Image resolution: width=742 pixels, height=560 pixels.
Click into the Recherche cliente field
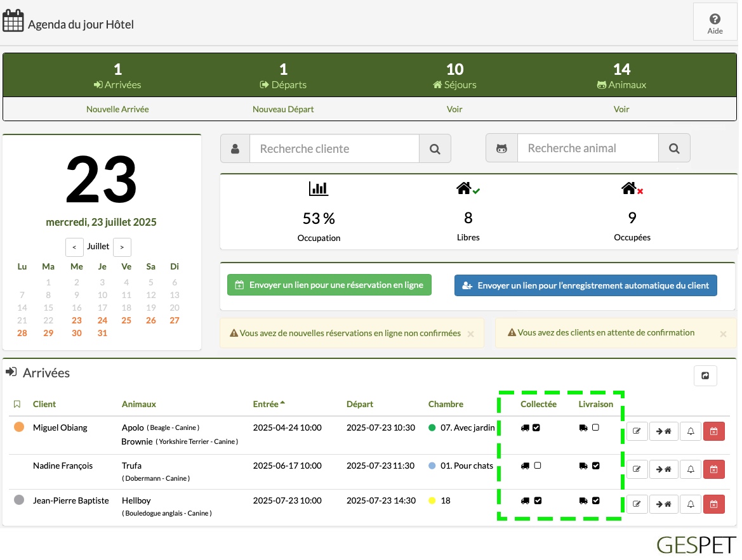335,149
